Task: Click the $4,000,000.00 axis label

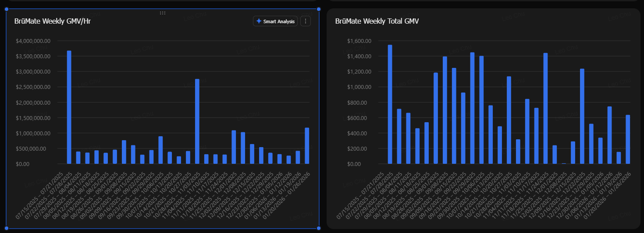Action: (33, 41)
